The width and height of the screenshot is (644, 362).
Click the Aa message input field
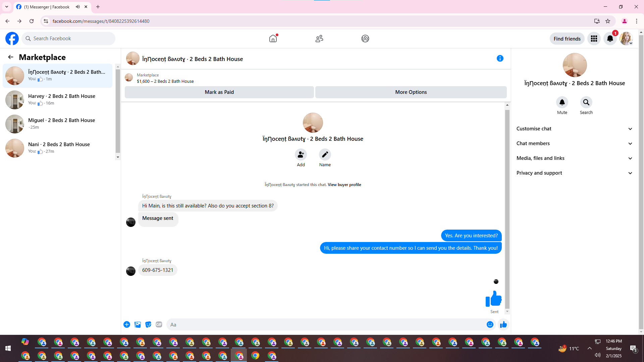tap(325, 324)
